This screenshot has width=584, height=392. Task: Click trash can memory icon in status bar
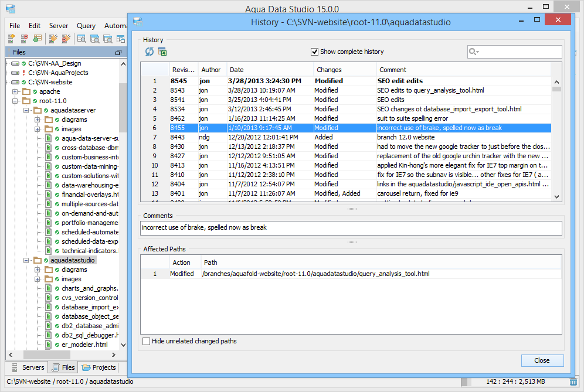tap(573, 381)
